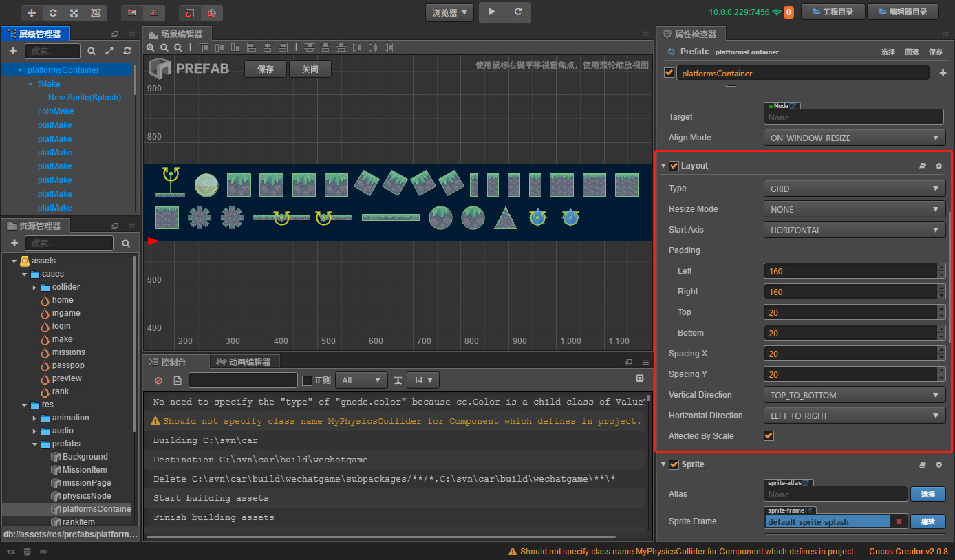Toggle the platformsContainer active checkbox
This screenshot has width=955, height=560.
pos(668,72)
